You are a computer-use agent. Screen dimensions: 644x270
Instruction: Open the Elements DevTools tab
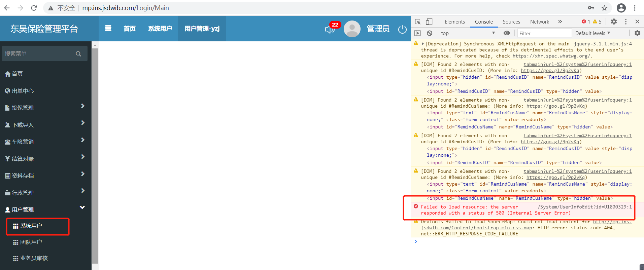coord(454,22)
